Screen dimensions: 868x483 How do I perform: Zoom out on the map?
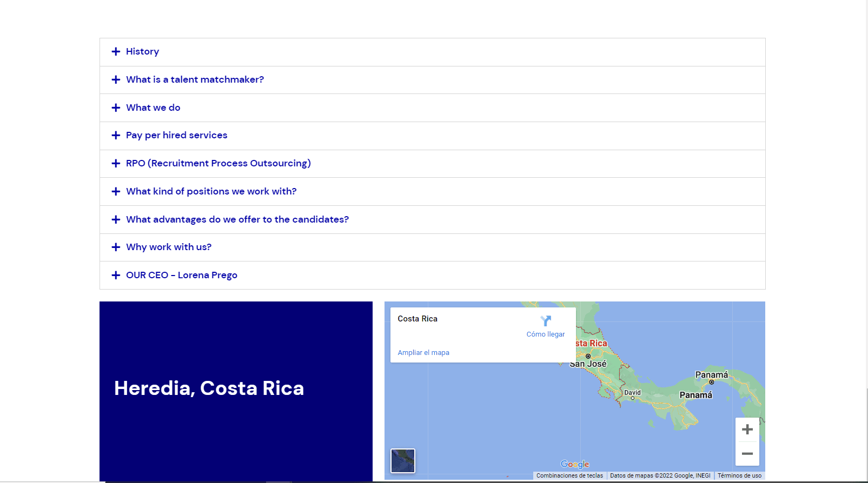coord(747,454)
